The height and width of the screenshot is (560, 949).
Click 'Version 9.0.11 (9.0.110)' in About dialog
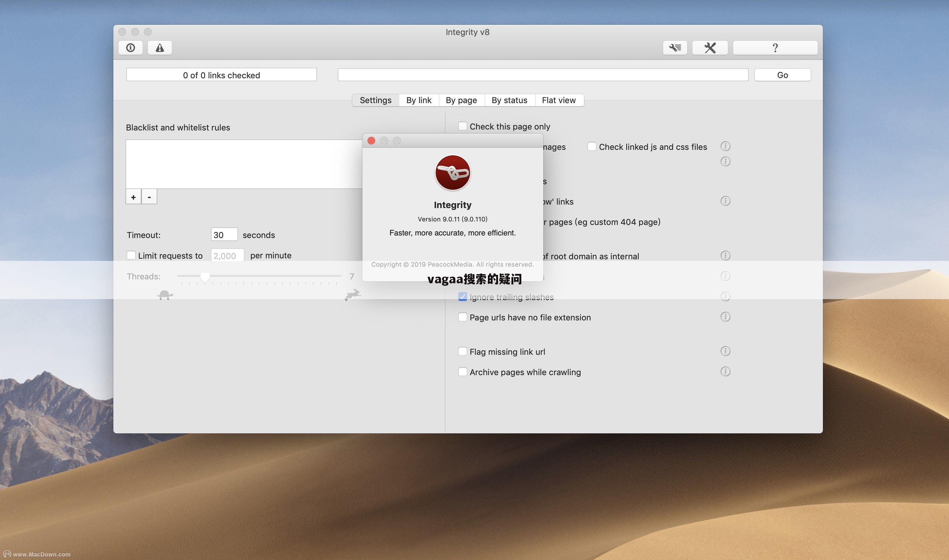click(x=453, y=219)
